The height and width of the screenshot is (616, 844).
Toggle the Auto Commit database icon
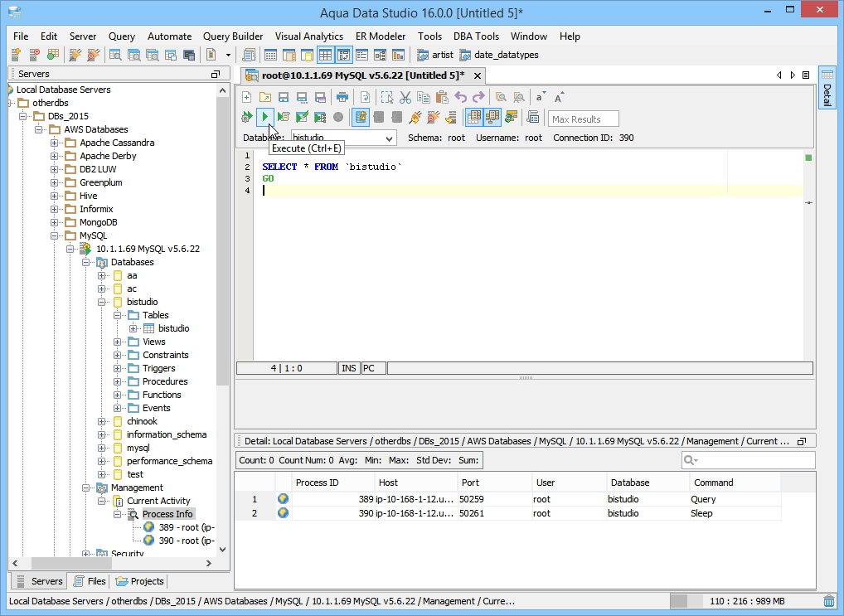pos(361,116)
